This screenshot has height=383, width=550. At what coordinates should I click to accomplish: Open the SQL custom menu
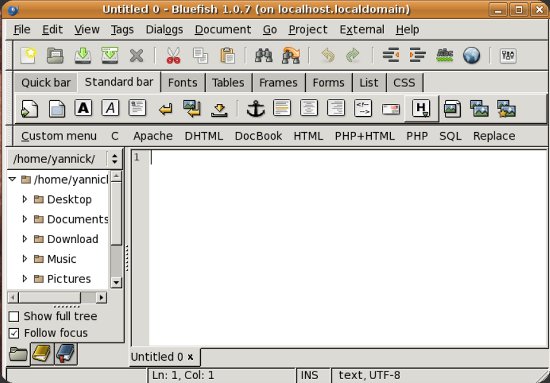(x=450, y=136)
